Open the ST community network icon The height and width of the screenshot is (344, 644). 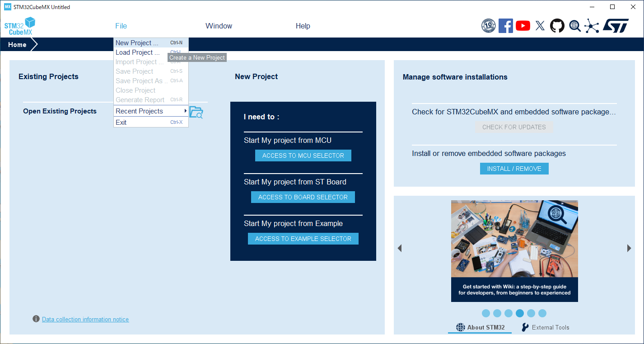(592, 26)
